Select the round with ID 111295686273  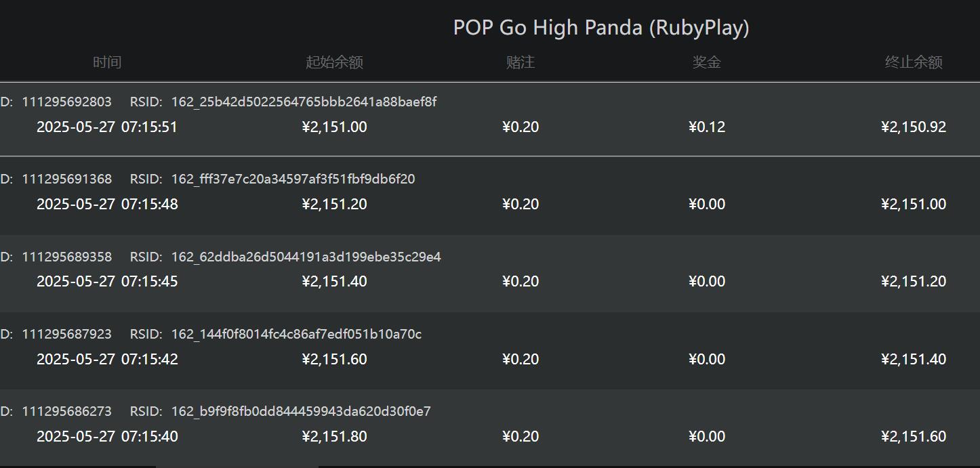click(x=66, y=412)
